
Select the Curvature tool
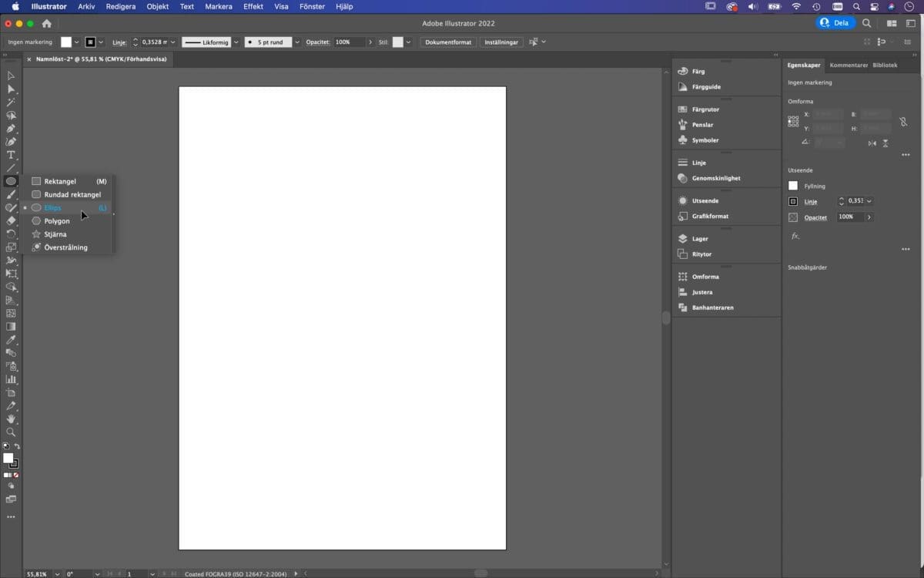11,142
